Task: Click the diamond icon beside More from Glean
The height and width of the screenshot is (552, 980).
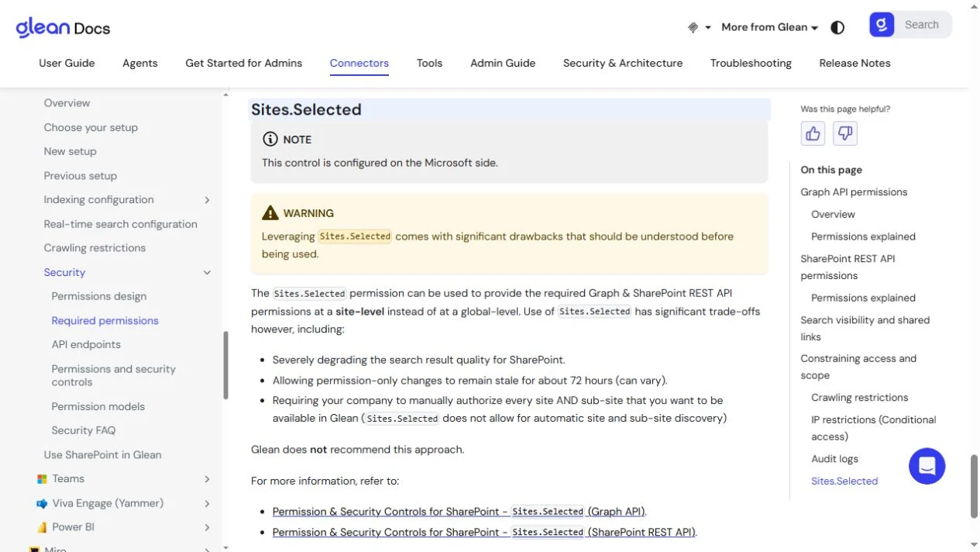Action: click(x=693, y=27)
